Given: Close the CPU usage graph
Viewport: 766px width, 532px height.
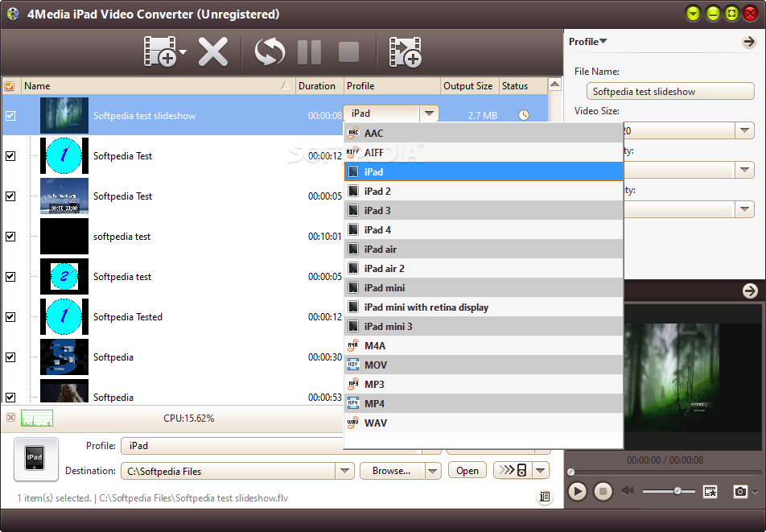Looking at the screenshot, I should point(10,418).
